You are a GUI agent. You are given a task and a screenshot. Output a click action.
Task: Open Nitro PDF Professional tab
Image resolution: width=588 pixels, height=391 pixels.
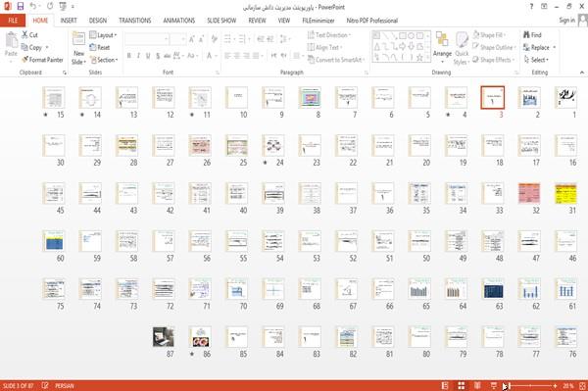click(372, 21)
